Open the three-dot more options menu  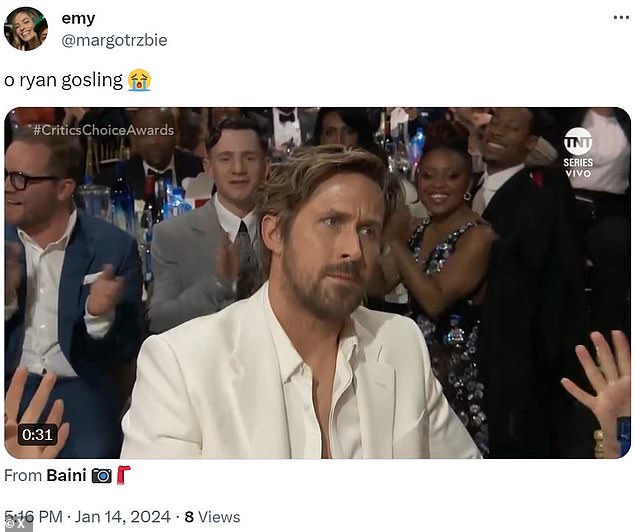coord(621,18)
